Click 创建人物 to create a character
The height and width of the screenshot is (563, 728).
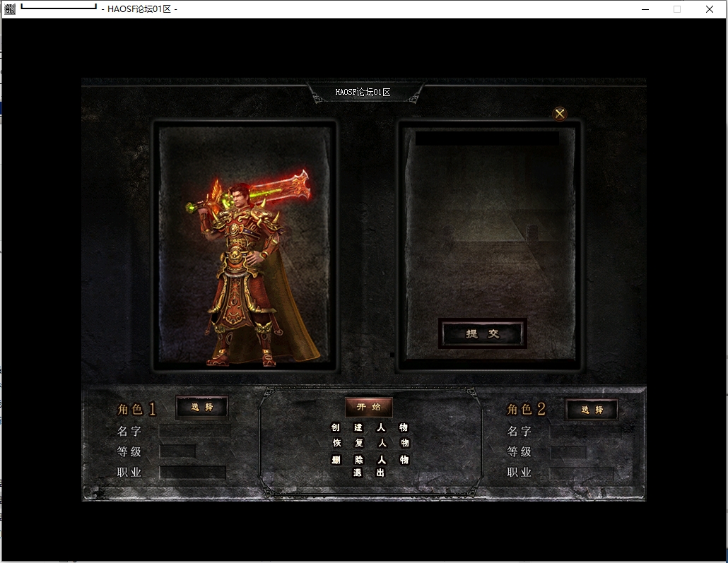click(369, 427)
